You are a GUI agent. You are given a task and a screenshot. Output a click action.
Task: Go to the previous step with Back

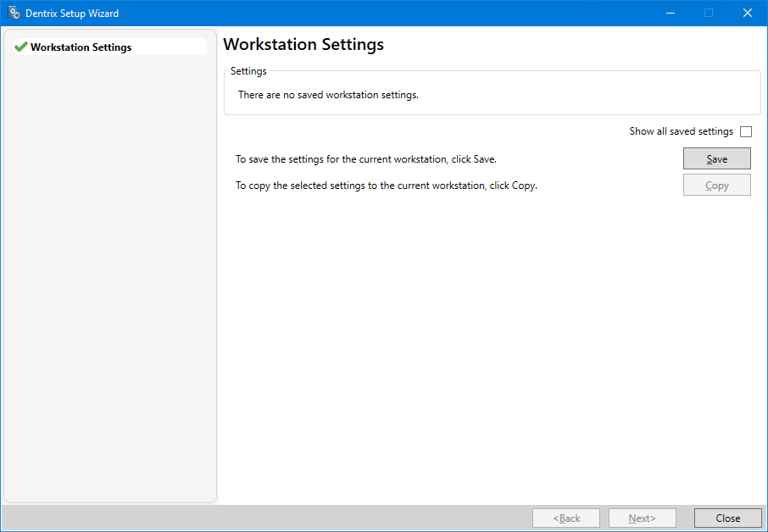566,518
